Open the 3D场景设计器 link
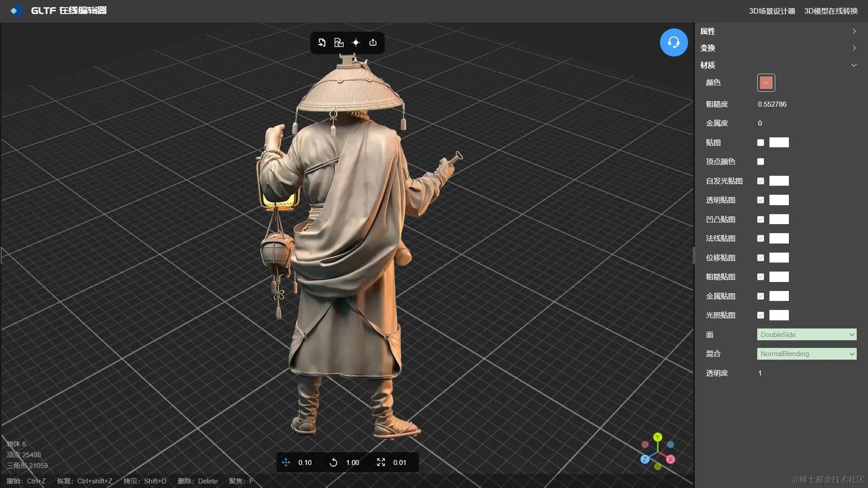This screenshot has width=868, height=488. (x=772, y=11)
